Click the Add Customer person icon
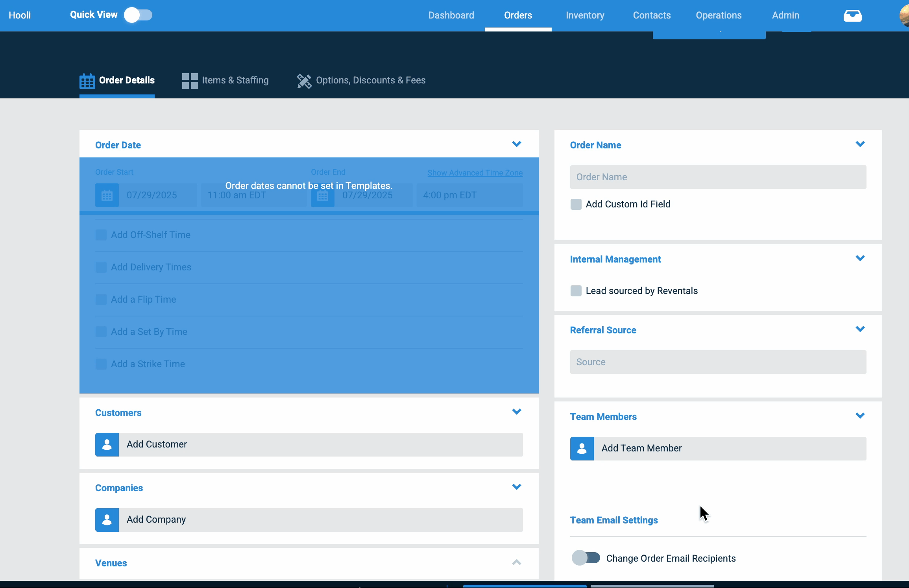 pyautogui.click(x=107, y=445)
